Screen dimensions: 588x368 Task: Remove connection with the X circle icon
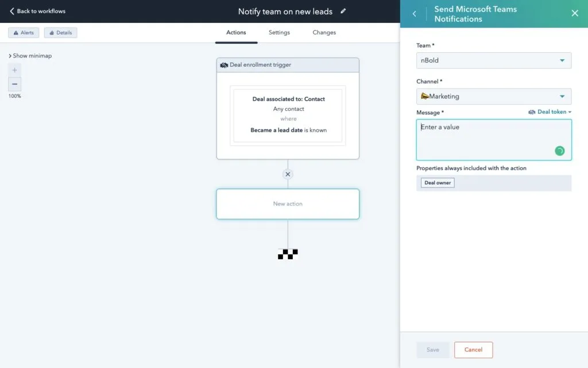(x=288, y=174)
